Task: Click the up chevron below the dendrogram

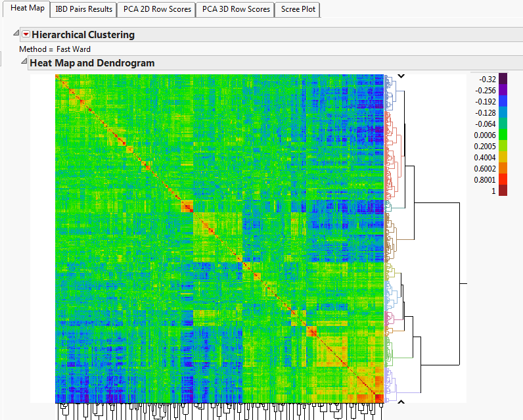Action: tap(401, 402)
